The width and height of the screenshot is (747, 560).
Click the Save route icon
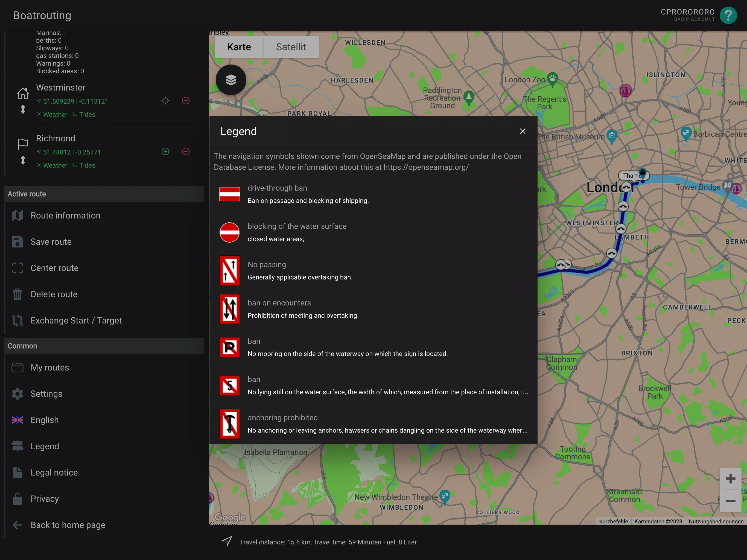coord(17,241)
